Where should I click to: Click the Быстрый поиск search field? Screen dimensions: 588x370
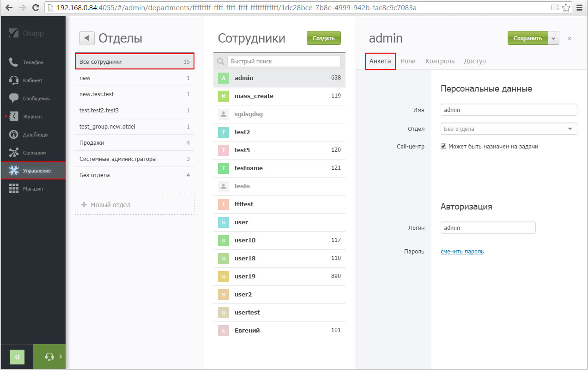pos(284,61)
